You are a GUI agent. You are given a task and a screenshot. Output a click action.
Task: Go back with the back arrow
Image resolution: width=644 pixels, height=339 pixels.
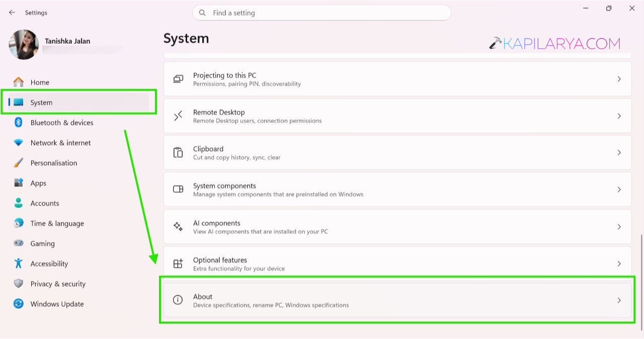coord(12,12)
